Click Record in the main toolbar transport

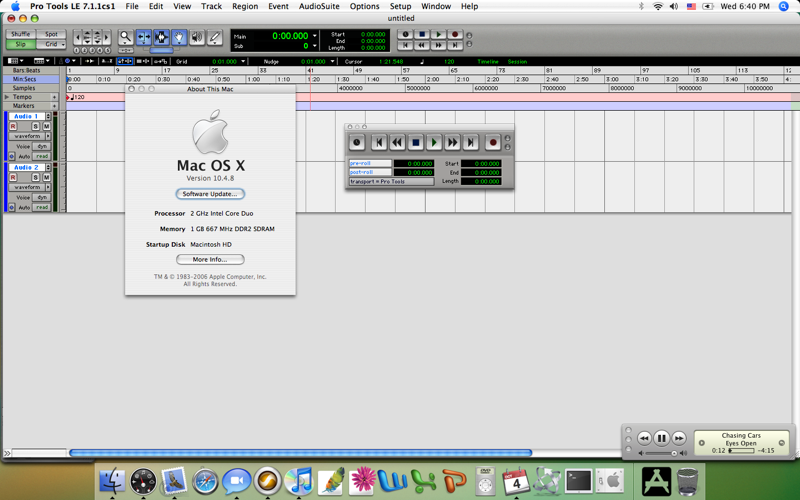(x=455, y=35)
